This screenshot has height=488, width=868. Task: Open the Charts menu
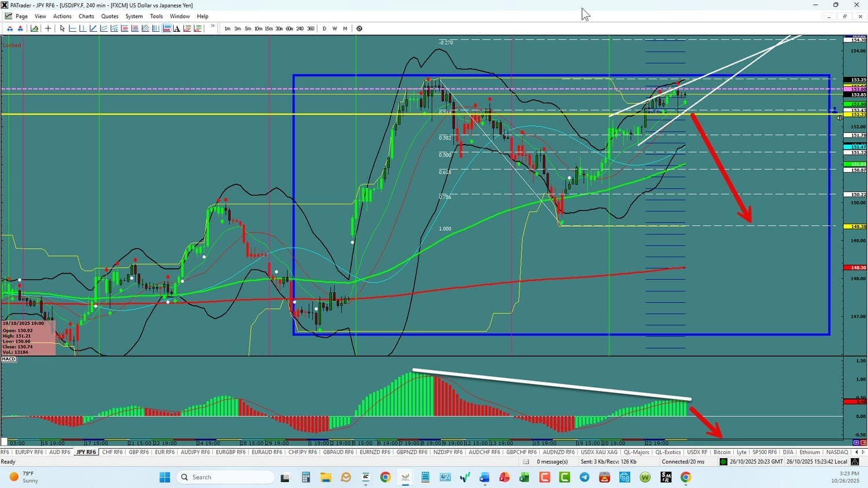pos(86,16)
